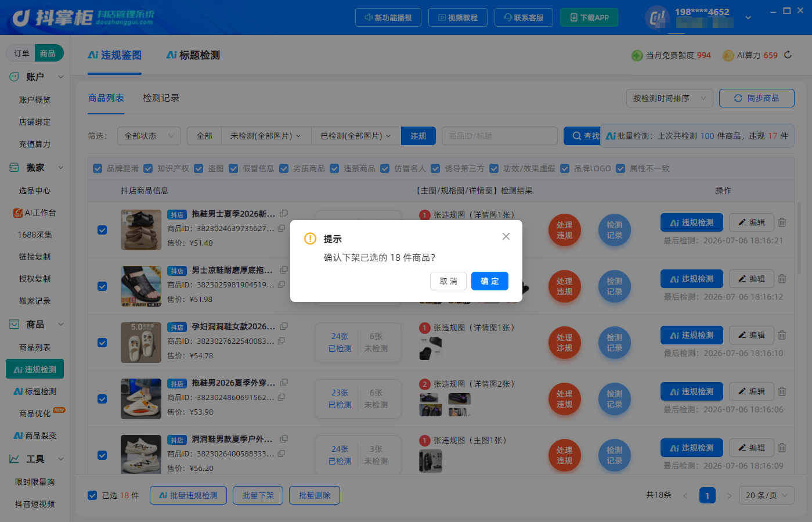The width and height of the screenshot is (812, 522).
Task: Click the trash icon for 男士凉鞋耐磨厚底拖 row
Action: click(x=782, y=279)
